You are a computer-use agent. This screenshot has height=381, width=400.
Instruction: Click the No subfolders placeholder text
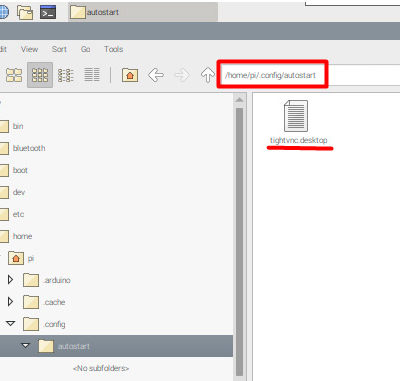101,368
